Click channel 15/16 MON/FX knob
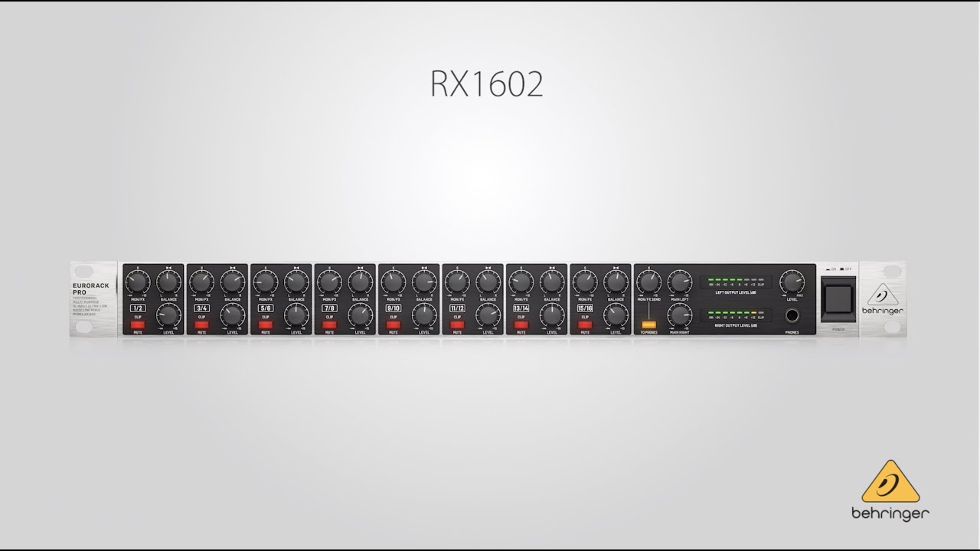This screenshot has height=551, width=980. click(585, 282)
